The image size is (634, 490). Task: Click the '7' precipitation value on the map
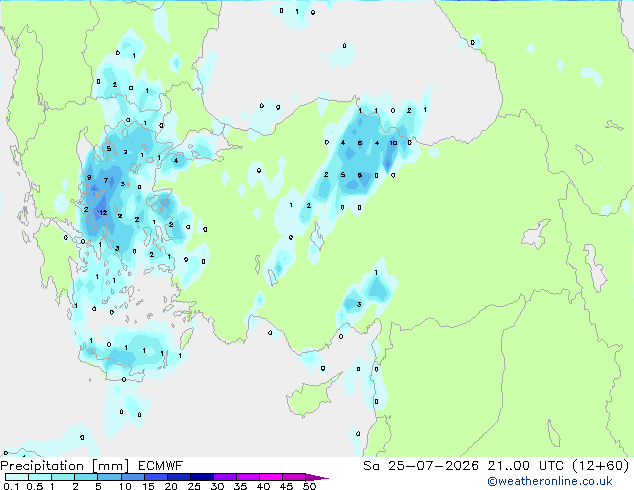coord(106,180)
